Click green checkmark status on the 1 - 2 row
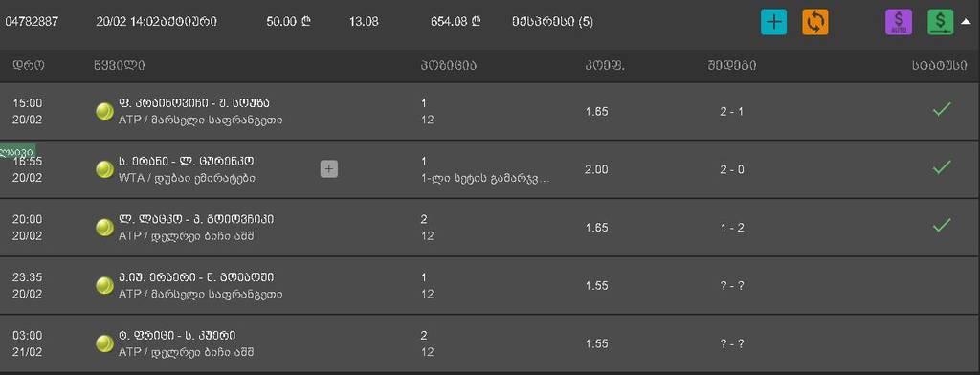Viewport: 980px width, 375px height. click(942, 225)
